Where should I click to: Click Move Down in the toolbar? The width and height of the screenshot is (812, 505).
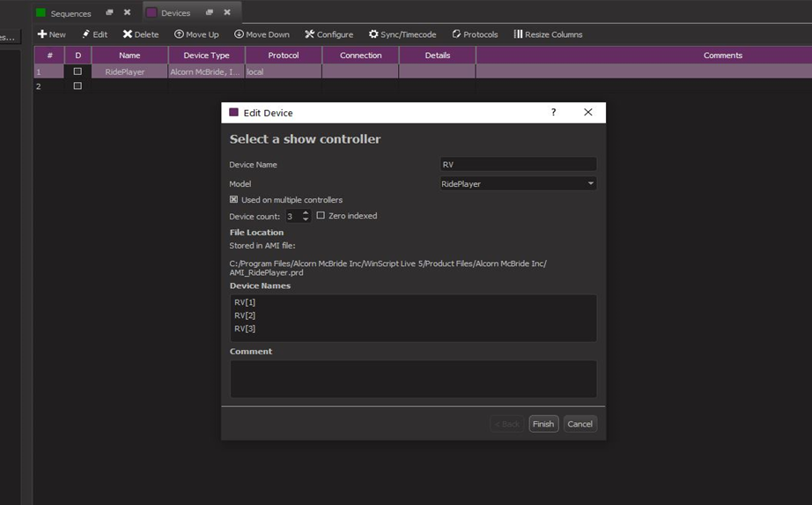click(262, 34)
